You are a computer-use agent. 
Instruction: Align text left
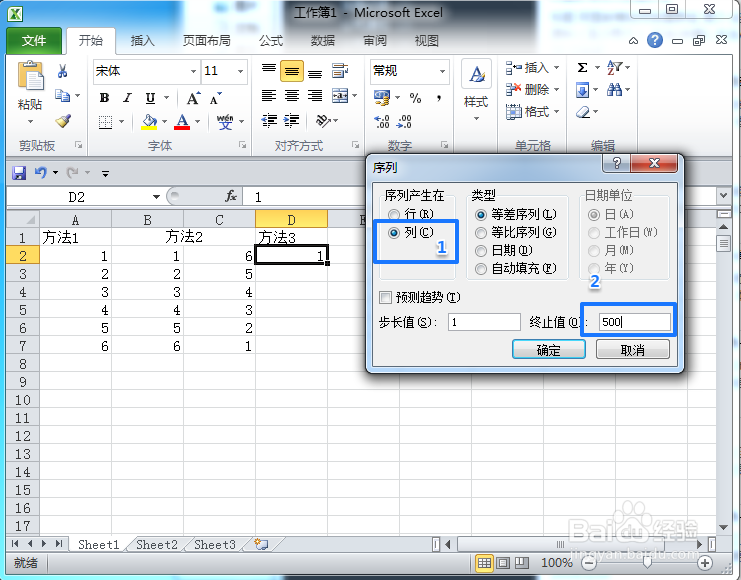[269, 96]
